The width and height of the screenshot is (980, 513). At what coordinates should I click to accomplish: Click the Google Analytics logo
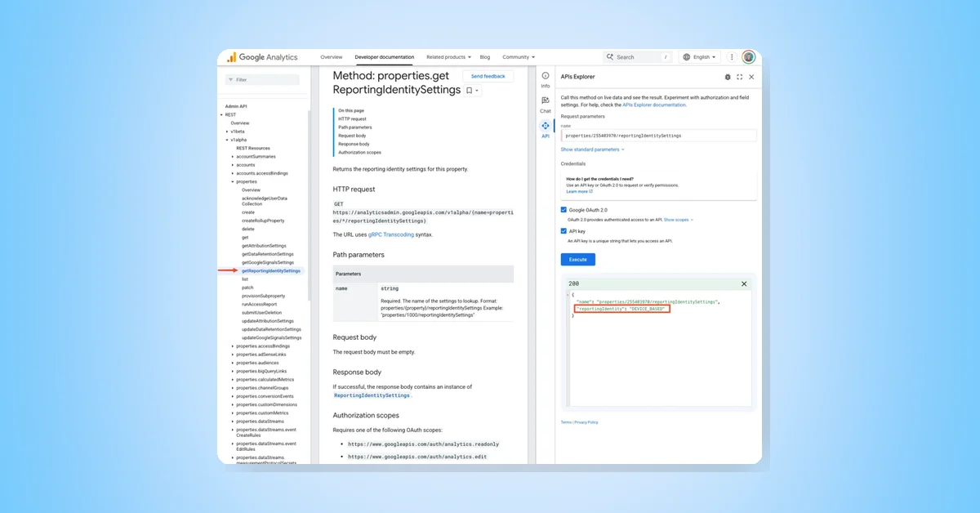point(262,57)
